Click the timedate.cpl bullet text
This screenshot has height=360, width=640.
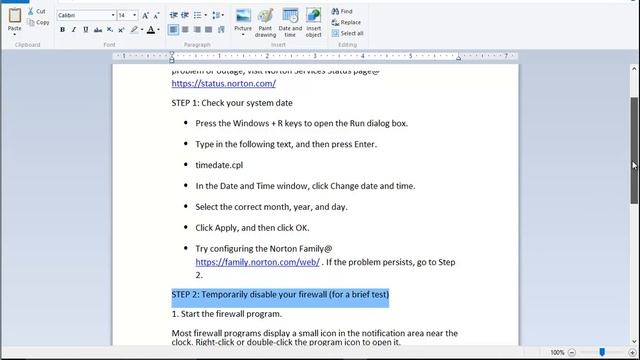point(219,165)
